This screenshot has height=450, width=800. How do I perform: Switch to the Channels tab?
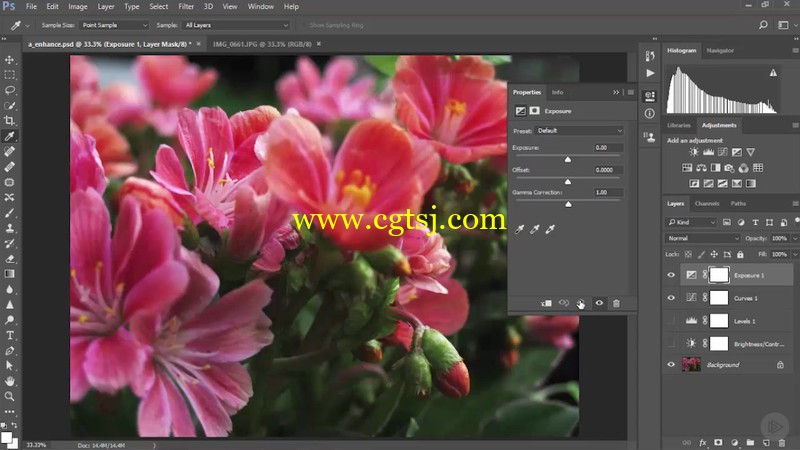point(707,204)
